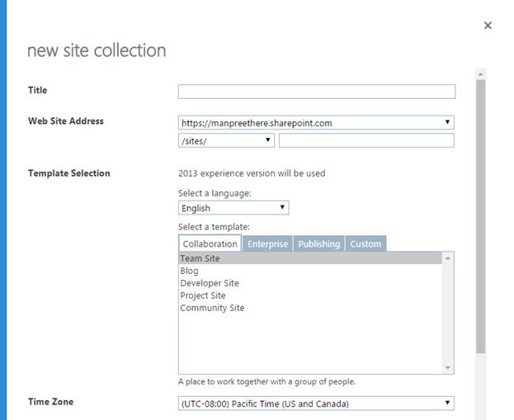Viewport: 514px width, 420px height.
Task: Open the web site address domain dropdown
Action: 316,123
